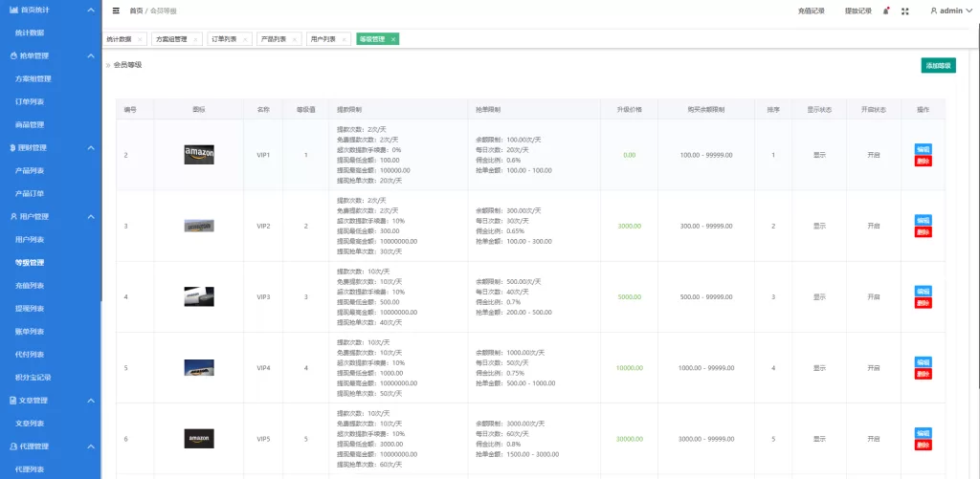Toggle fullscreen with the expand icon
This screenshot has width=980, height=479.
(x=904, y=11)
